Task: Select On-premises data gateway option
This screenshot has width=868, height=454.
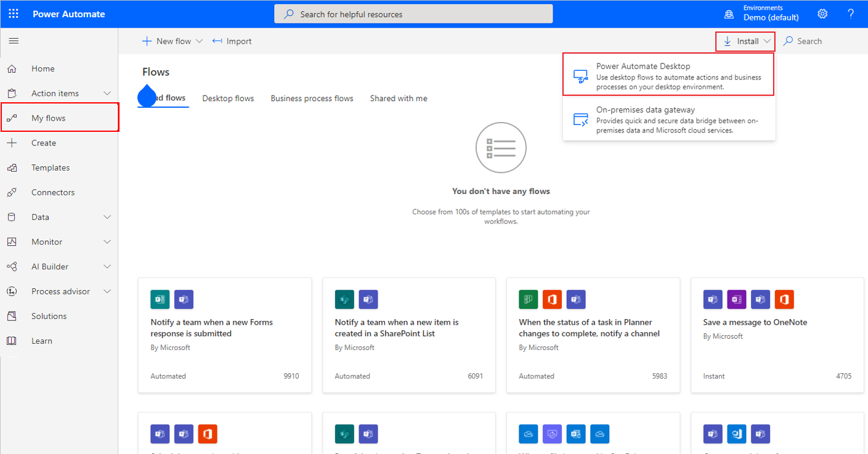Action: point(668,118)
